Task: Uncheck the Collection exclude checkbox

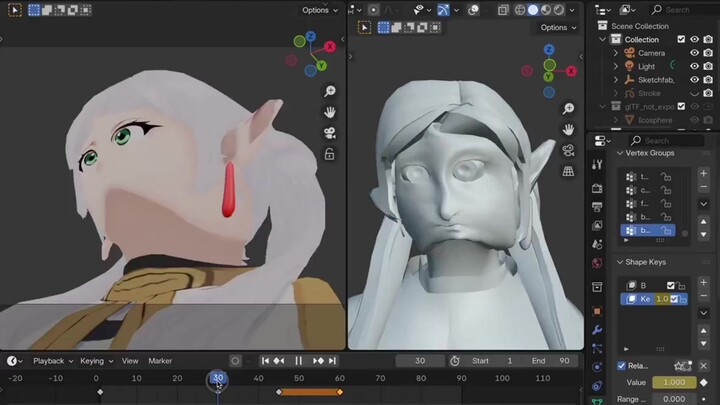Action: coord(681,39)
